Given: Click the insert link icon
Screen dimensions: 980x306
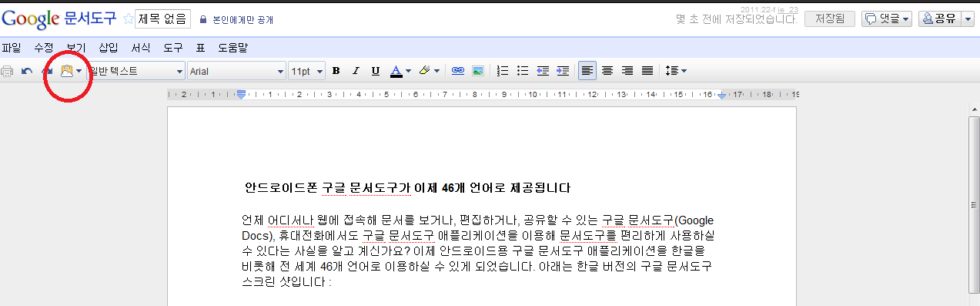Looking at the screenshot, I should pos(458,71).
